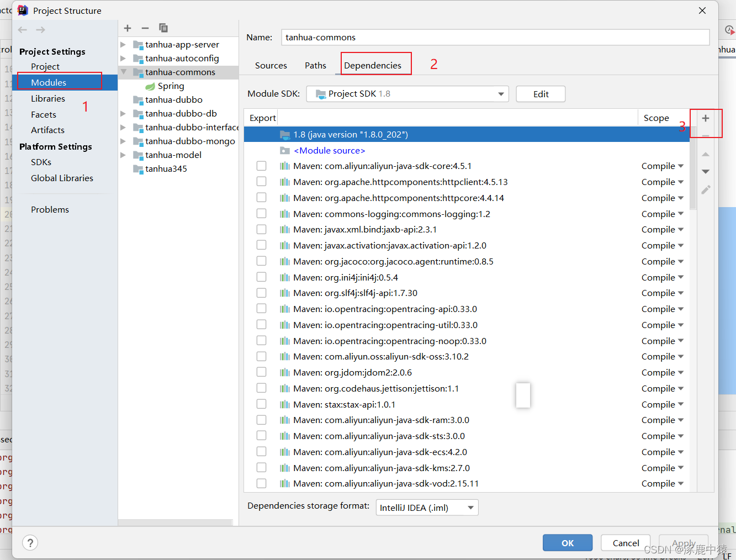Click the JDK 1.8 folder icon
Screen dimensions: 736x560
coord(285,135)
